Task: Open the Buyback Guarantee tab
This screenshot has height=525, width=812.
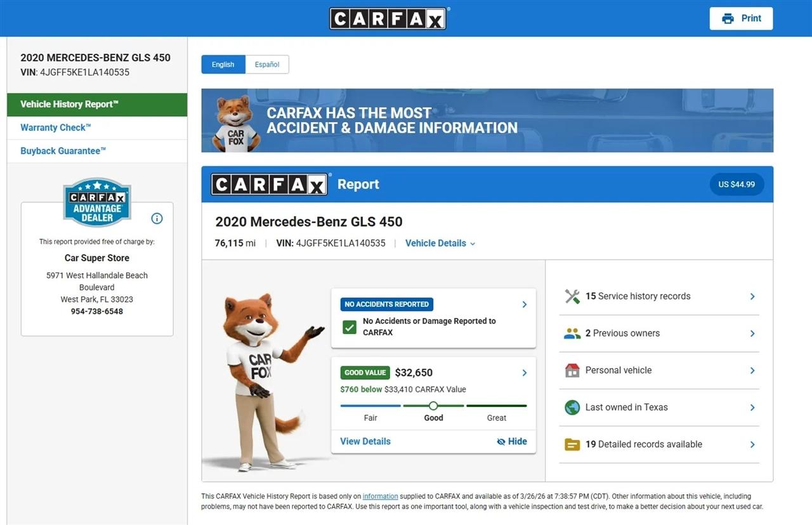Action: (x=63, y=151)
